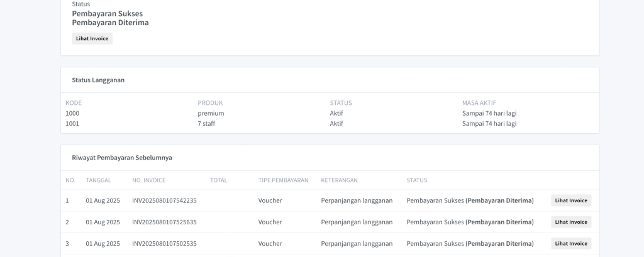Click the NO. INVOICE column header
The image size is (644, 257).
148,180
